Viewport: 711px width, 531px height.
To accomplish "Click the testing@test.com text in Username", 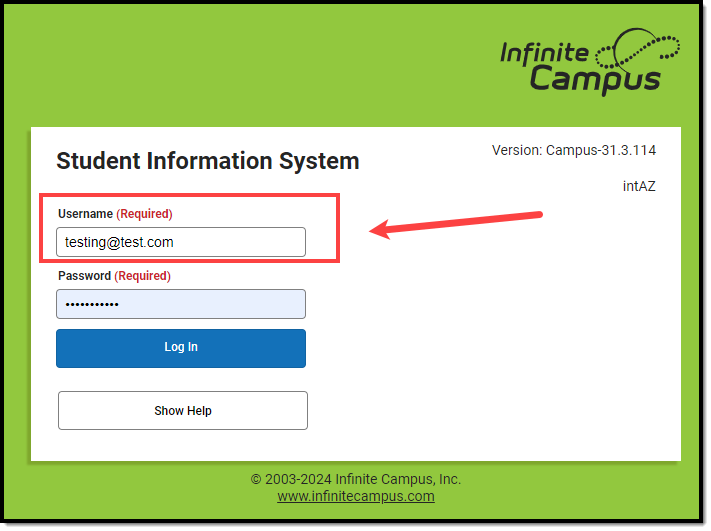I will coord(119,242).
